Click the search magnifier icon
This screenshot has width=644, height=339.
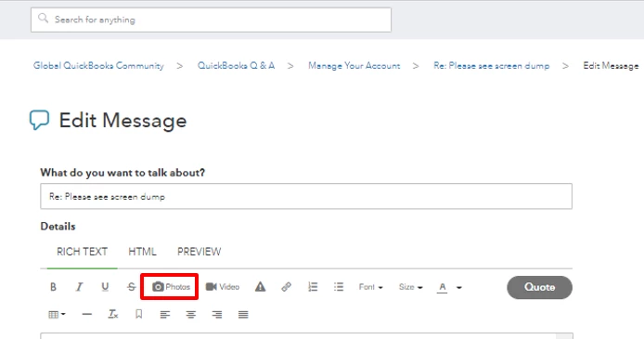click(43, 19)
